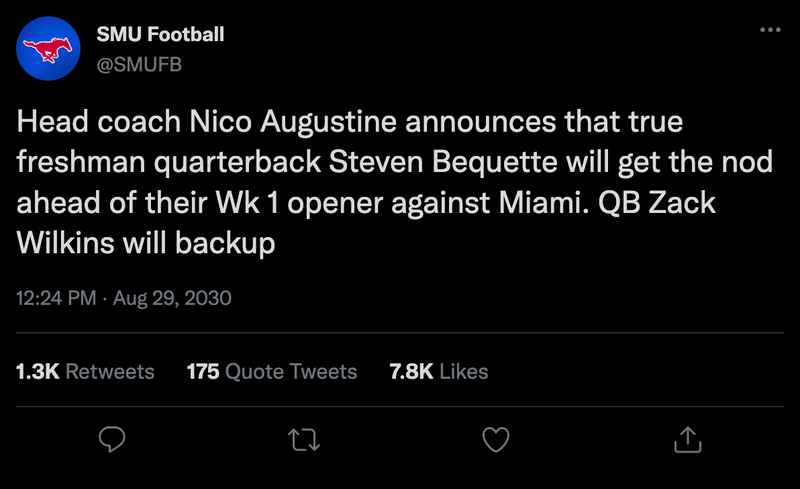This screenshot has width=800, height=489.
Task: Open the reply speech bubble icon
Action: tap(112, 439)
